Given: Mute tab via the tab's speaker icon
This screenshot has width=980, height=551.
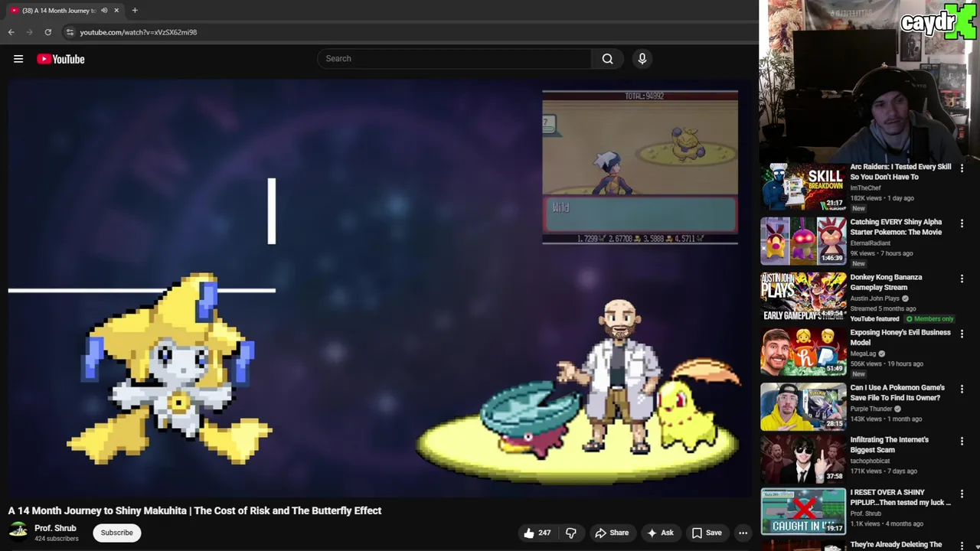Looking at the screenshot, I should [104, 10].
